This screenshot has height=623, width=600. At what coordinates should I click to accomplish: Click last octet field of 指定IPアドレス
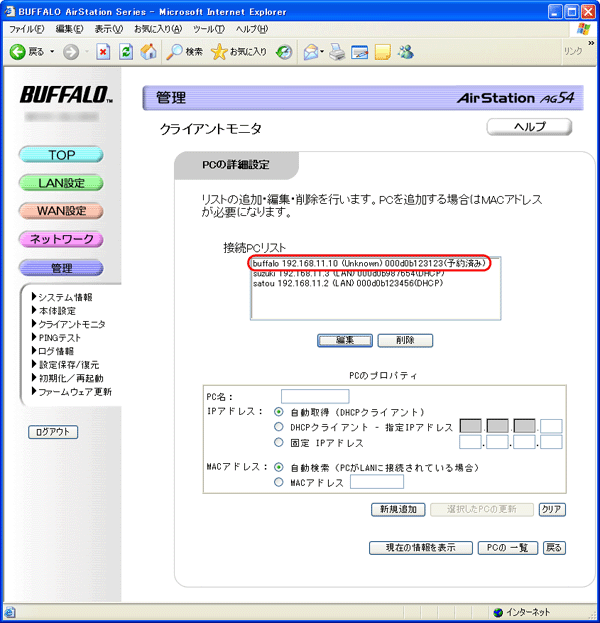(x=551, y=426)
